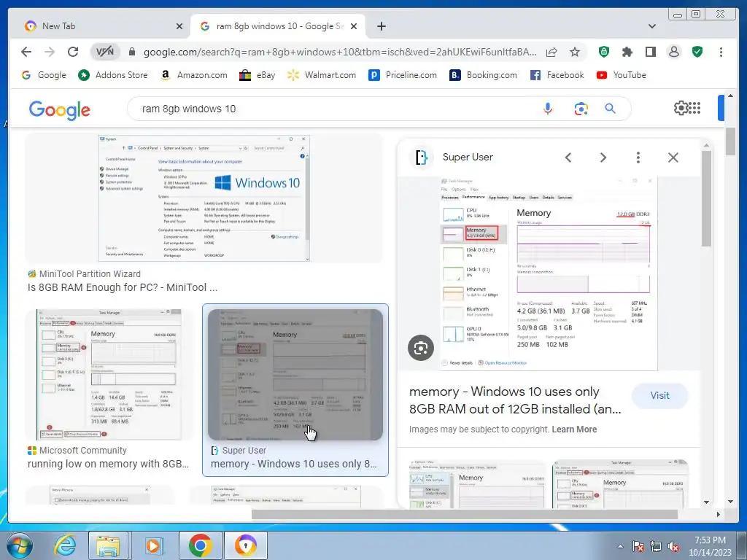Click the green checkmark security shield
This screenshot has height=560, width=747.
(697, 52)
